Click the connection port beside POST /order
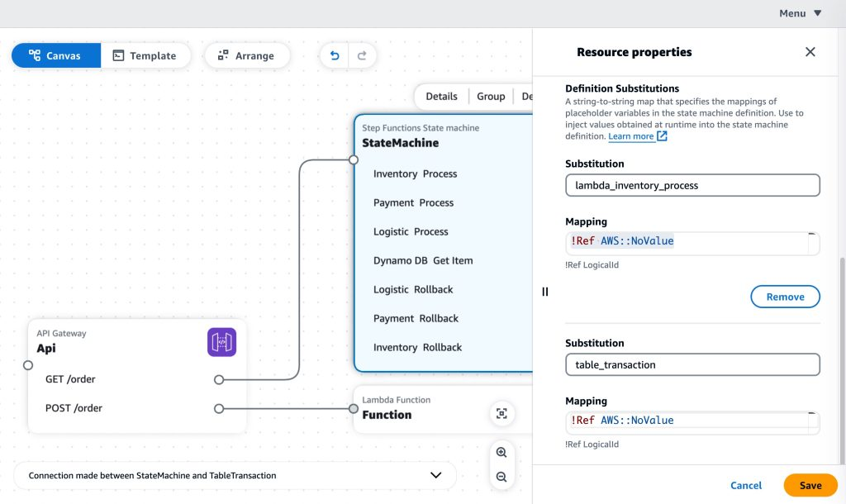 218,407
